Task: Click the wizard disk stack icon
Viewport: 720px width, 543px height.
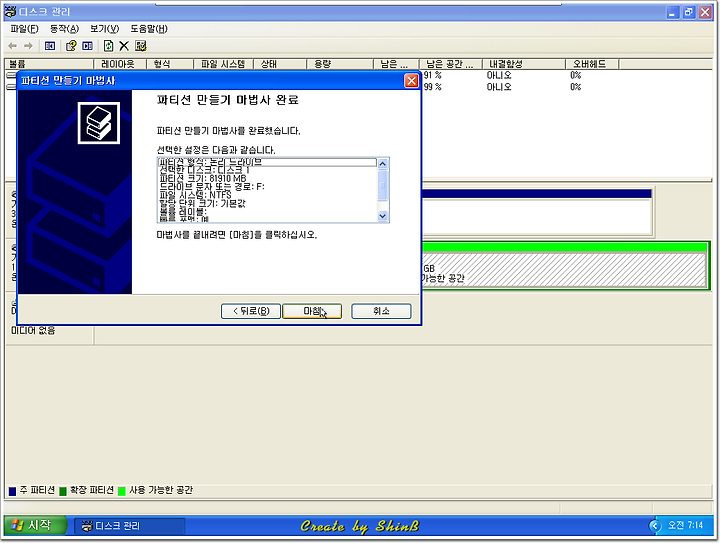Action: [99, 123]
